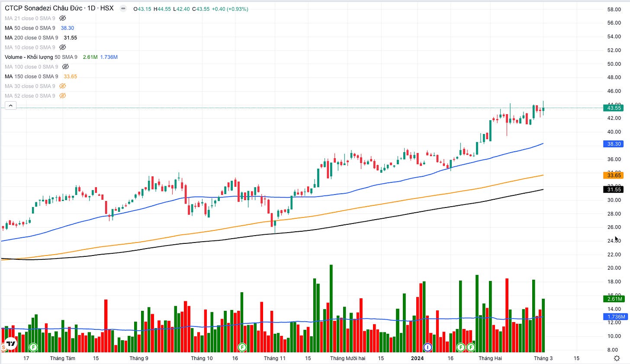Click the 58.00 level on price axis

[614, 10]
